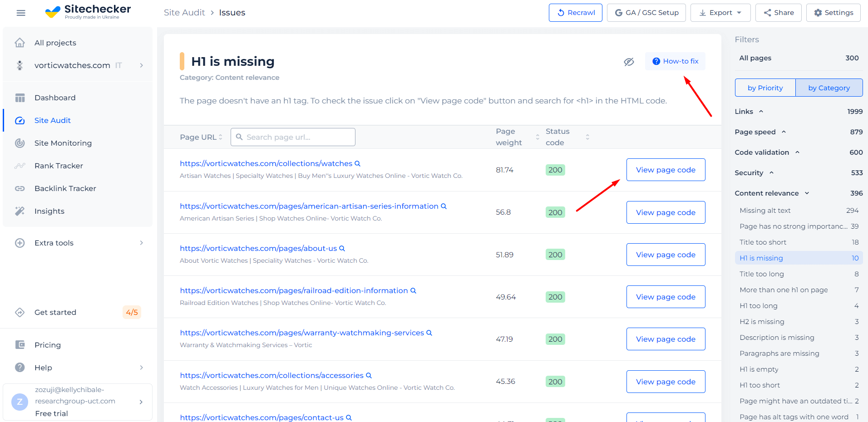Click the Rank Tracker icon

20,166
